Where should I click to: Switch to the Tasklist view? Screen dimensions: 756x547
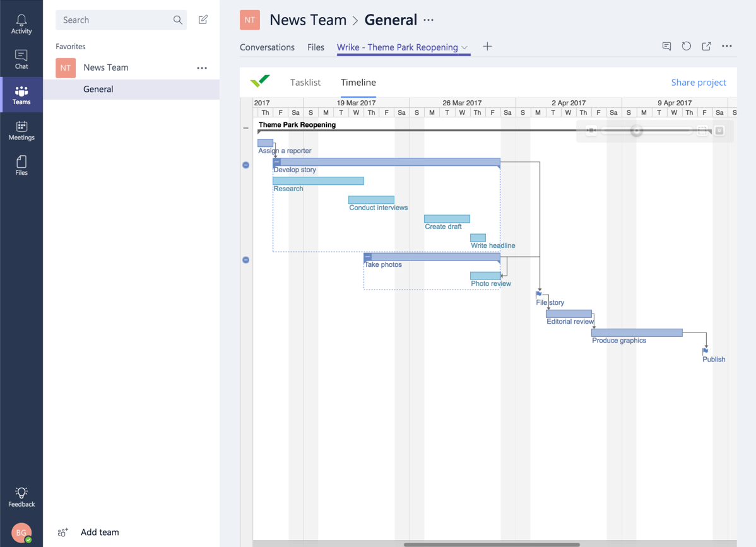pos(305,83)
